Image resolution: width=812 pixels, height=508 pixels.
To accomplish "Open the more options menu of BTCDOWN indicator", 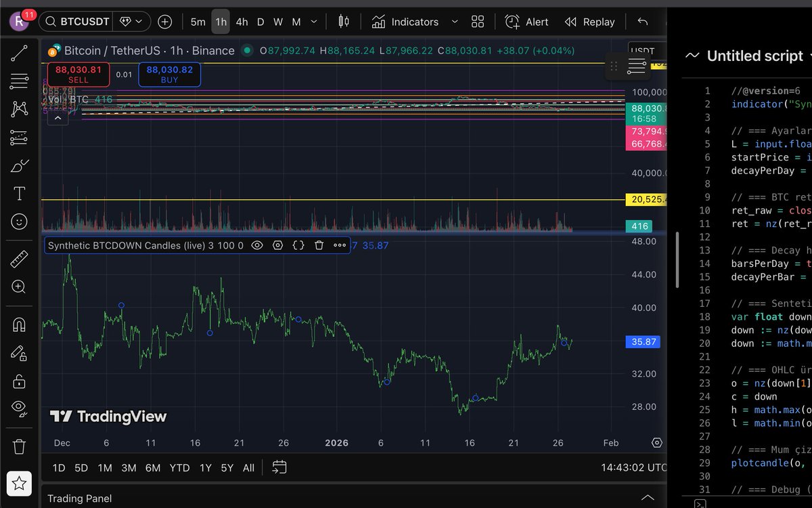I will click(340, 245).
